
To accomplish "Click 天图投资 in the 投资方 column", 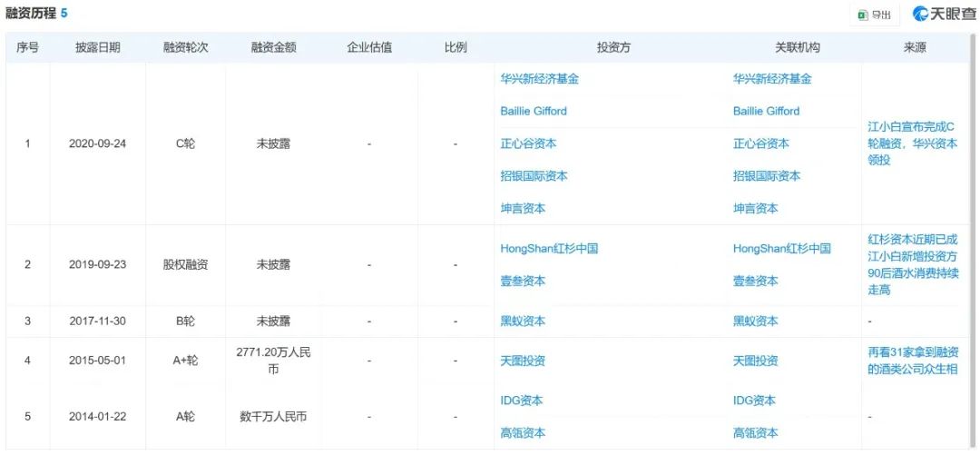I will point(523,361).
